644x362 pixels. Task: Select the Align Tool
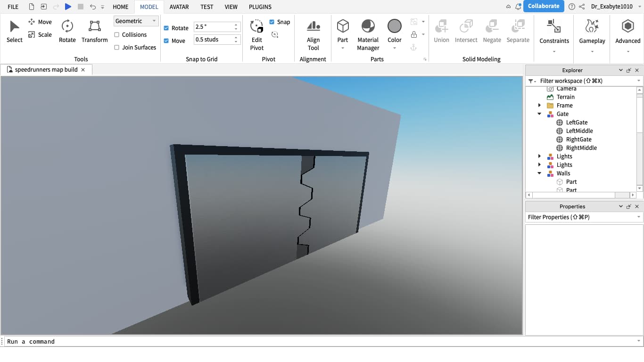[x=313, y=33]
